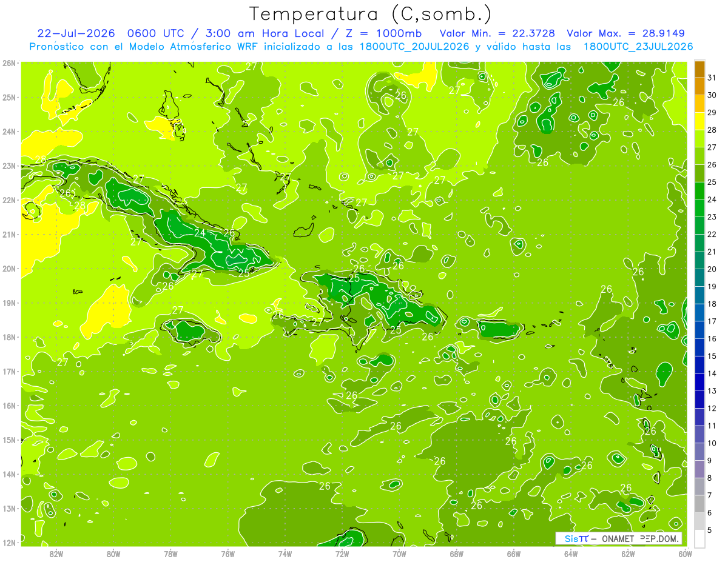Click the brown swatch above the 31 label
The width and height of the screenshot is (728, 562).
[x=699, y=69]
